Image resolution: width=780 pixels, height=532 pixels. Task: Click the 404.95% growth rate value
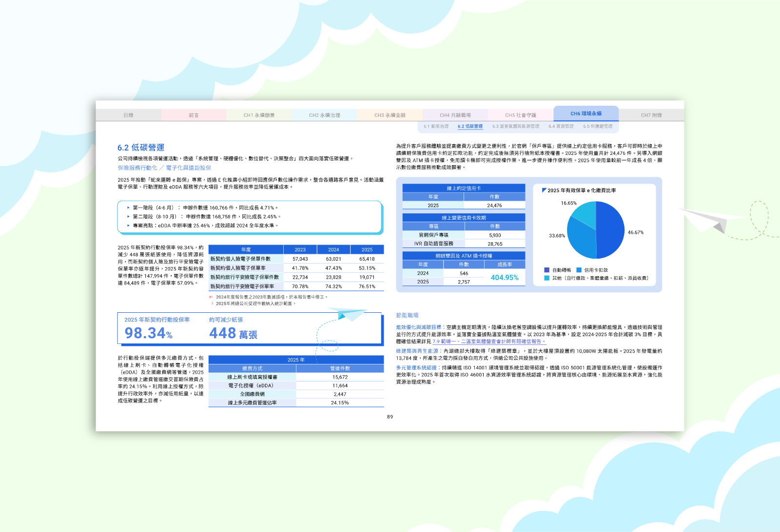point(505,278)
